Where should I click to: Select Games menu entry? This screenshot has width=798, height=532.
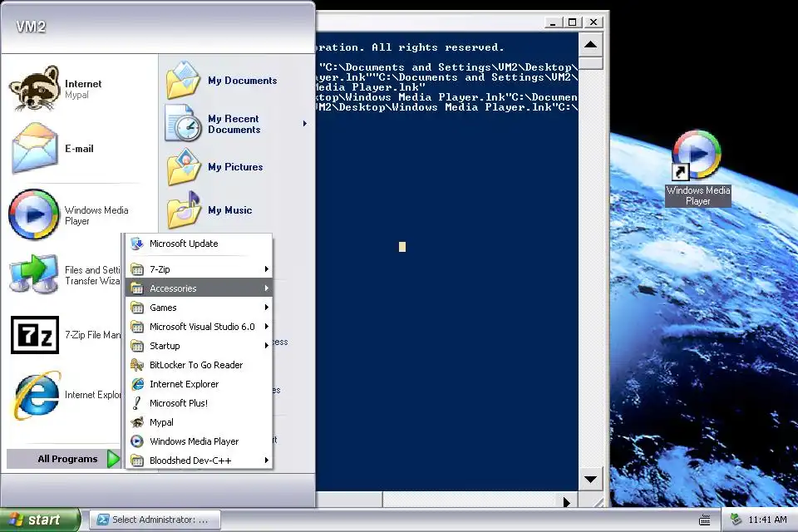coord(199,308)
